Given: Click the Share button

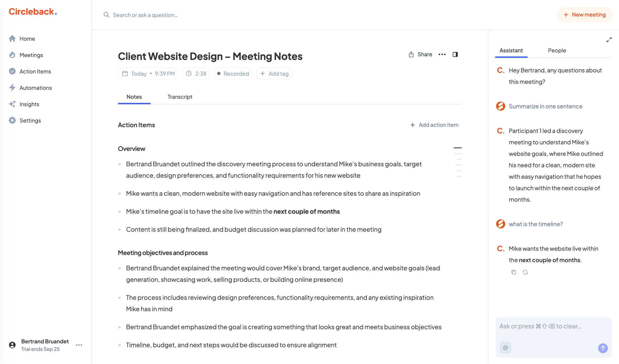Looking at the screenshot, I should click(x=420, y=54).
